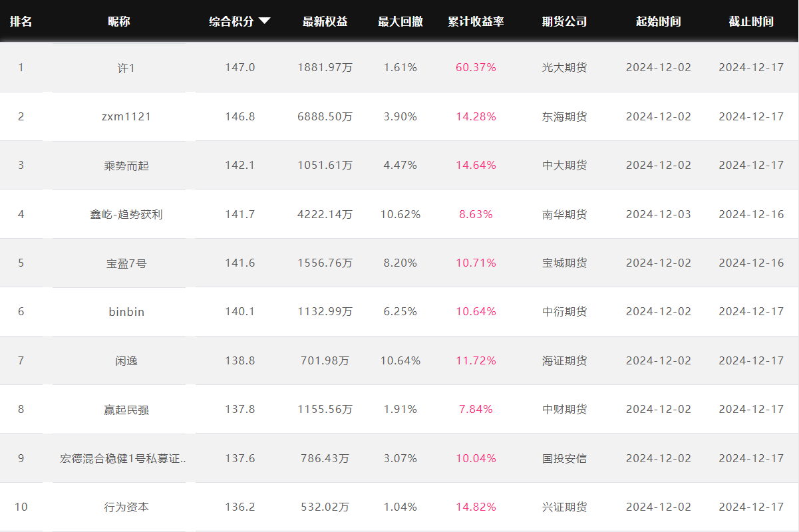Click the 排名 column header
The height and width of the screenshot is (532, 799).
point(21,21)
